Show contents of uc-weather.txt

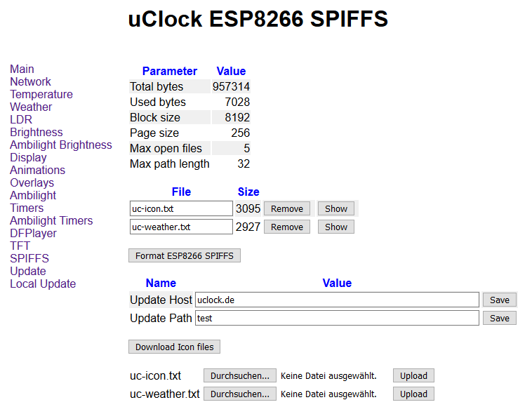point(336,227)
